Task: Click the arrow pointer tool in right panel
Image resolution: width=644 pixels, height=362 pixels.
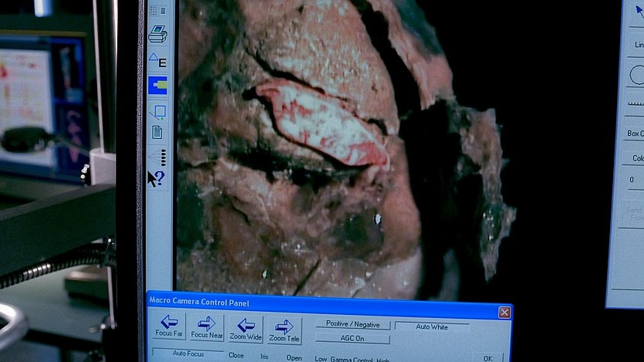Action: (639, 12)
